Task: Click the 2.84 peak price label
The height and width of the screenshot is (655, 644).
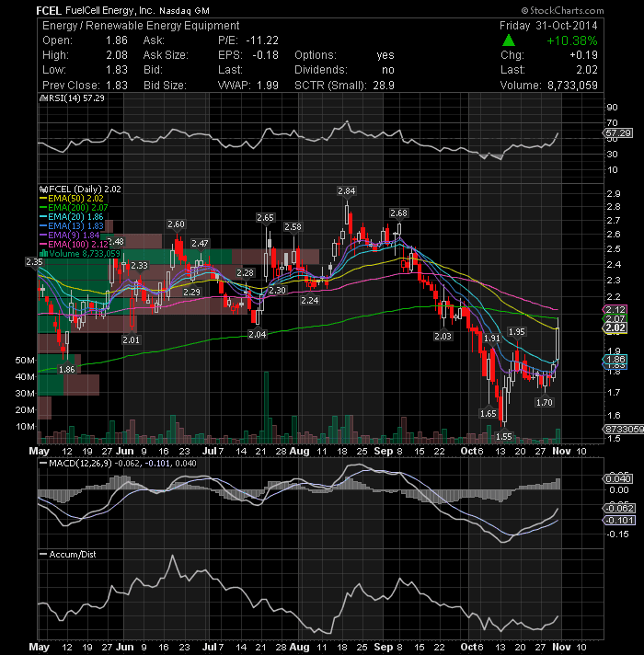Action: [x=347, y=191]
